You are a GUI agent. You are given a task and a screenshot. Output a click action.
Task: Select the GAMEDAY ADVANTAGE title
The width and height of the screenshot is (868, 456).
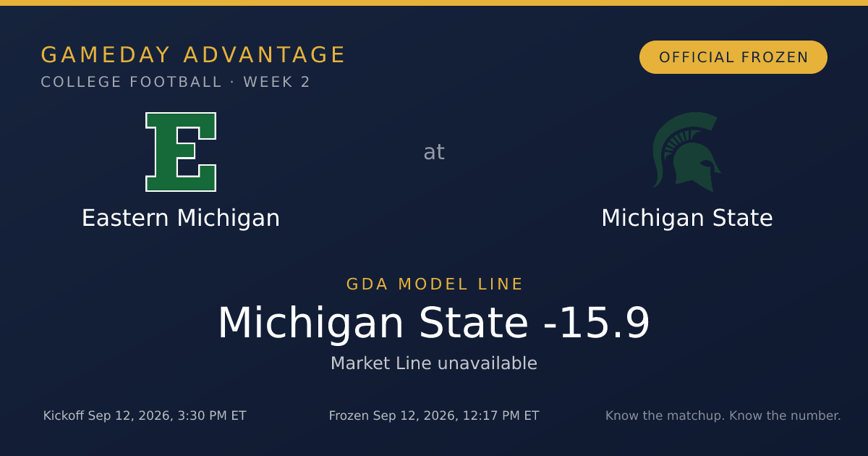(193, 55)
